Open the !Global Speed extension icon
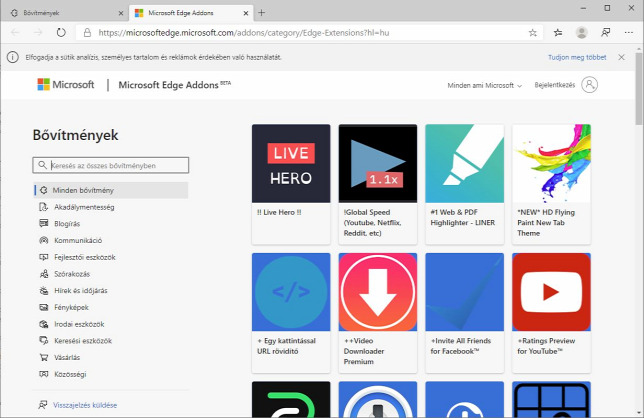The height and width of the screenshot is (418, 644). [378, 163]
